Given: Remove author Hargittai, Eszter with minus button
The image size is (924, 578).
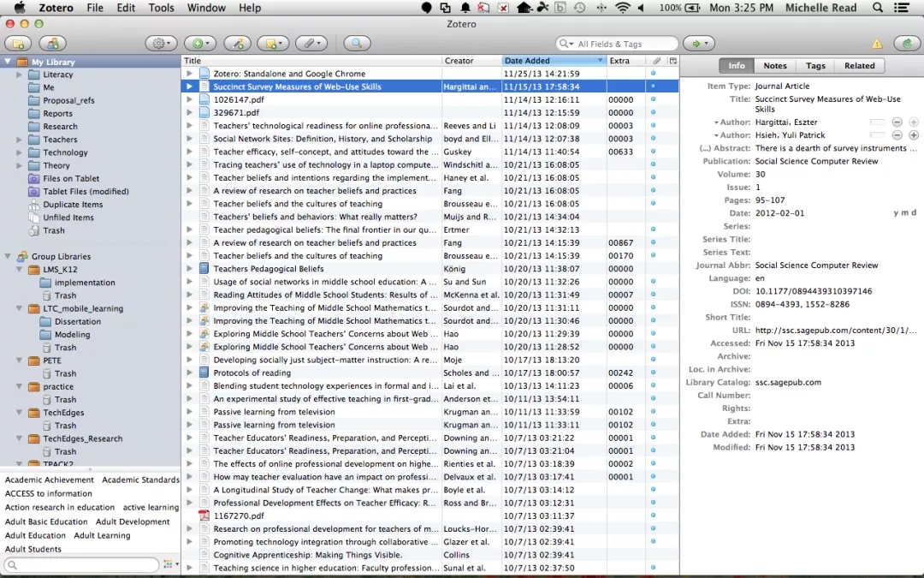Looking at the screenshot, I should [897, 122].
